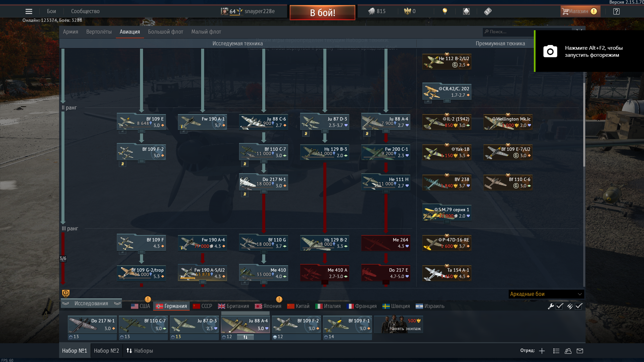Viewport: 644px width, 362px height.
Task: Select the premium IL-2 (1942) card
Action: tap(447, 122)
